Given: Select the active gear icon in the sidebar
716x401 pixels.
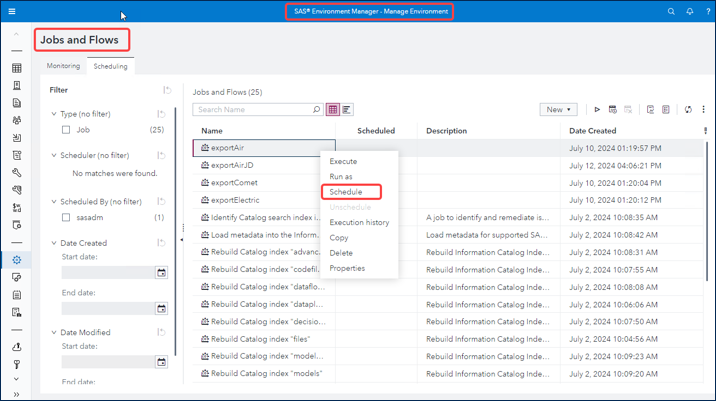Looking at the screenshot, I should (x=17, y=260).
